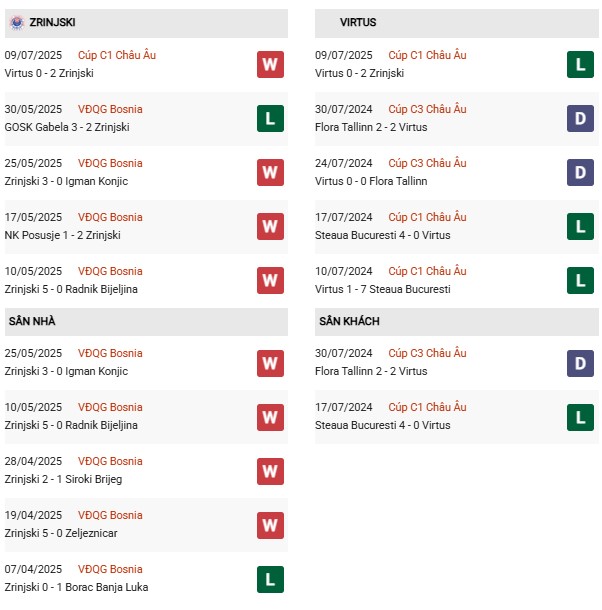Select the SÂN NHÀ section header
Image resolution: width=602 pixels, height=610 pixels.
tap(33, 321)
